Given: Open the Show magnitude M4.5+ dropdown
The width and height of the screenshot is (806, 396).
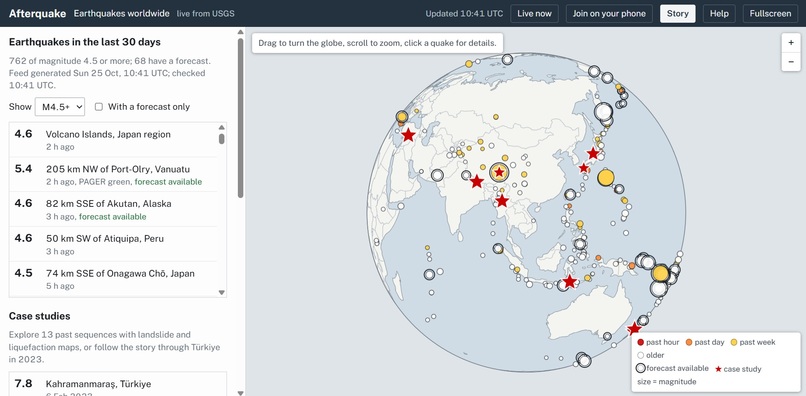Looking at the screenshot, I should [x=60, y=106].
